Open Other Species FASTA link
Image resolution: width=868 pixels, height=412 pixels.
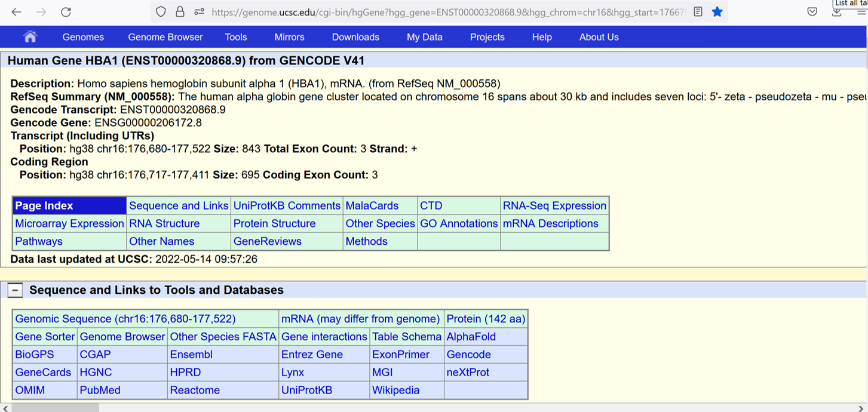pyautogui.click(x=223, y=337)
